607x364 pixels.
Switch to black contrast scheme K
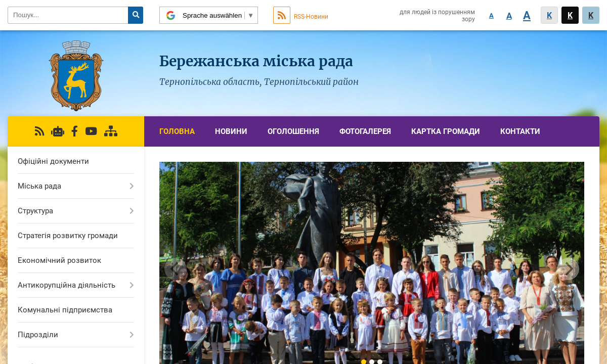pos(570,15)
